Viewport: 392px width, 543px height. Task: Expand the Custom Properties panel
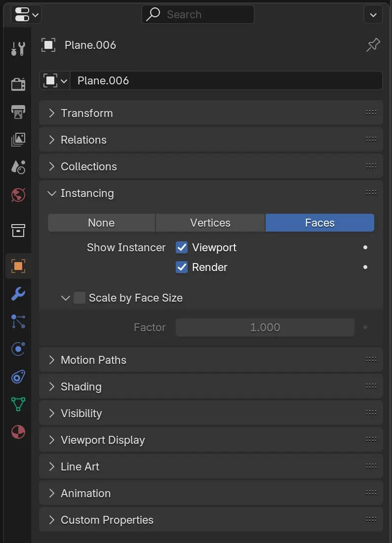pos(107,520)
